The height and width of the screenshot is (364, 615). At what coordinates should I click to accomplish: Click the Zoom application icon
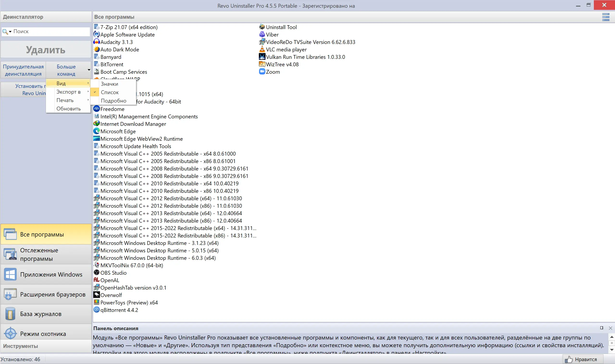click(262, 72)
